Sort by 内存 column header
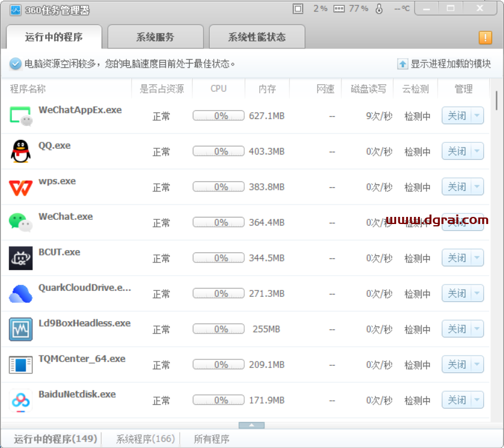The image size is (504, 448). (267, 89)
